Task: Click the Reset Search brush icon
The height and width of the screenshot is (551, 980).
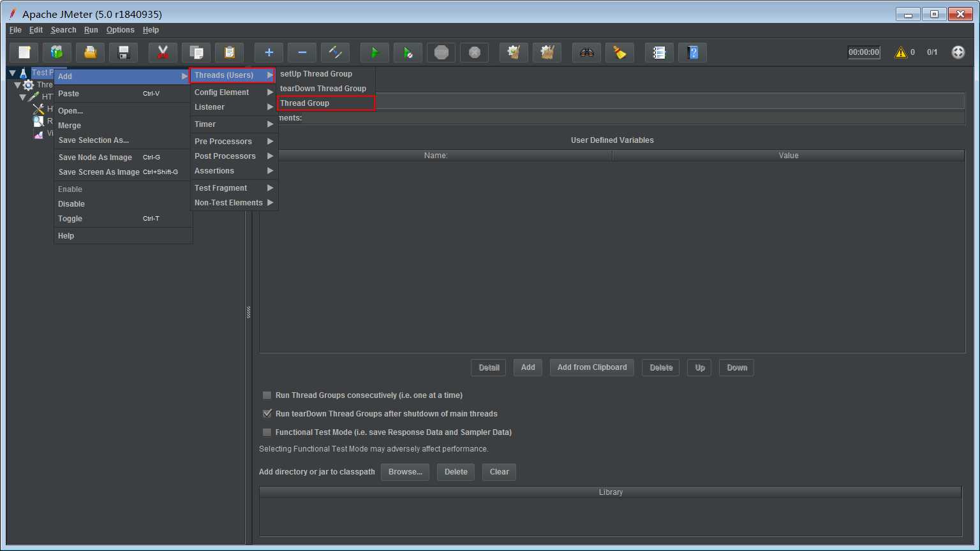Action: click(620, 52)
